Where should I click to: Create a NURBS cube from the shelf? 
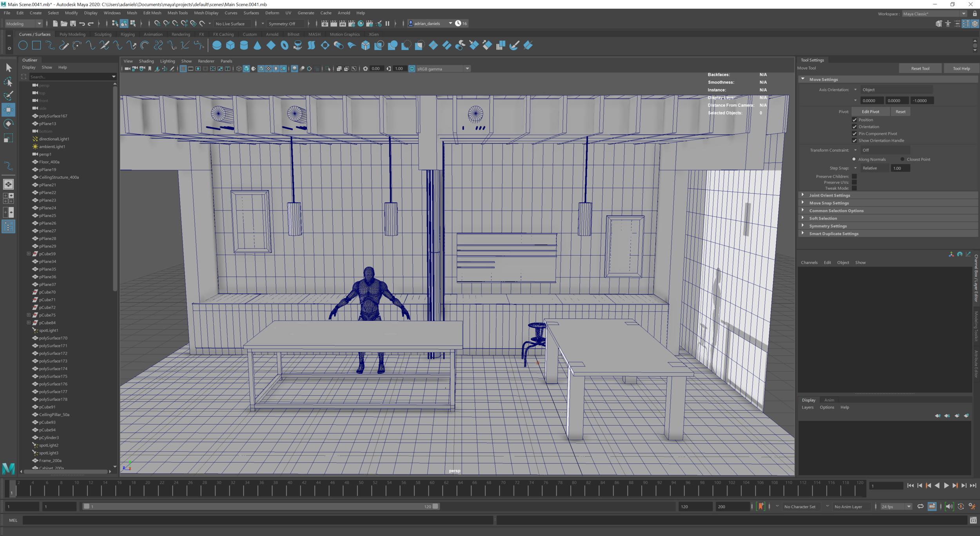[230, 45]
